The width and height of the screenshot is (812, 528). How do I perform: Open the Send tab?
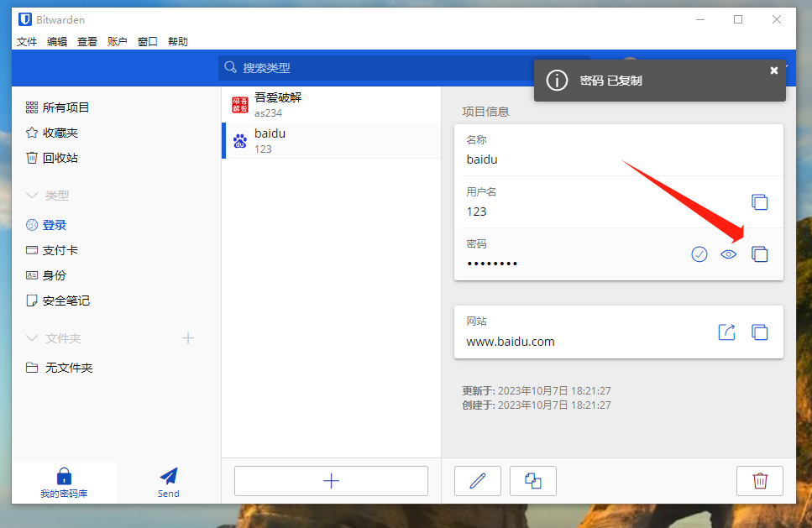click(168, 483)
